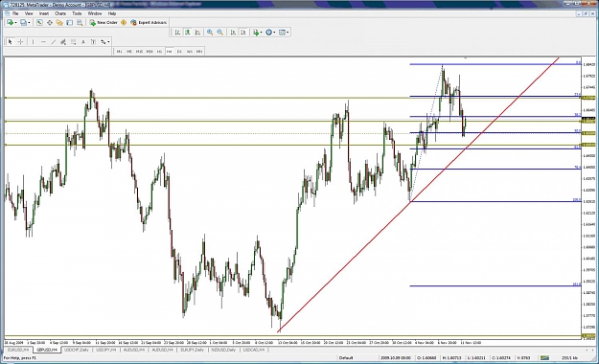Image resolution: width=599 pixels, height=364 pixels.
Task: Open the Templates dropdown
Action: pos(284,33)
